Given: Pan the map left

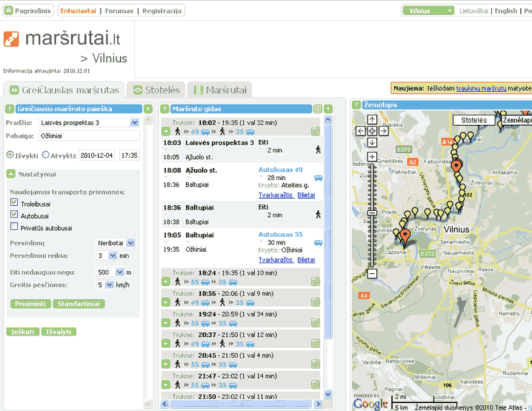Looking at the screenshot, I should (360, 131).
